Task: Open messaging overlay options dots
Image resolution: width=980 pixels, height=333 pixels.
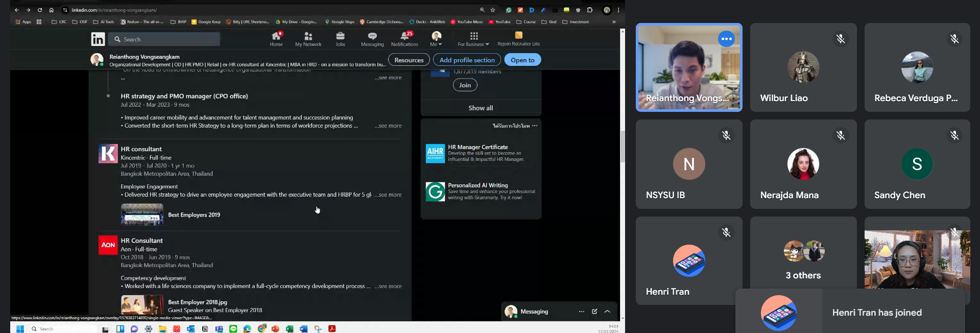Action: [582, 312]
